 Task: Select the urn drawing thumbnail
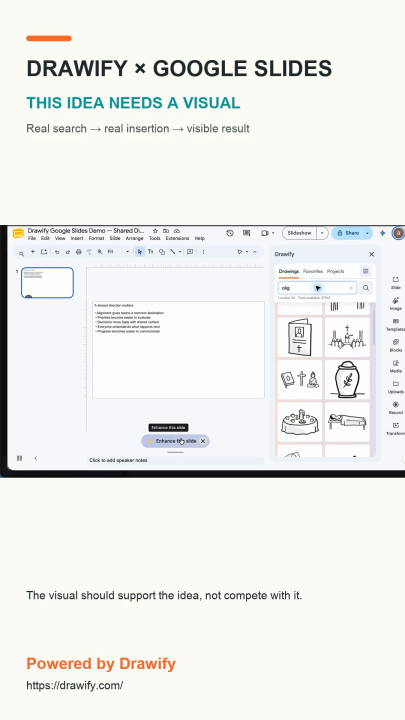click(347, 379)
